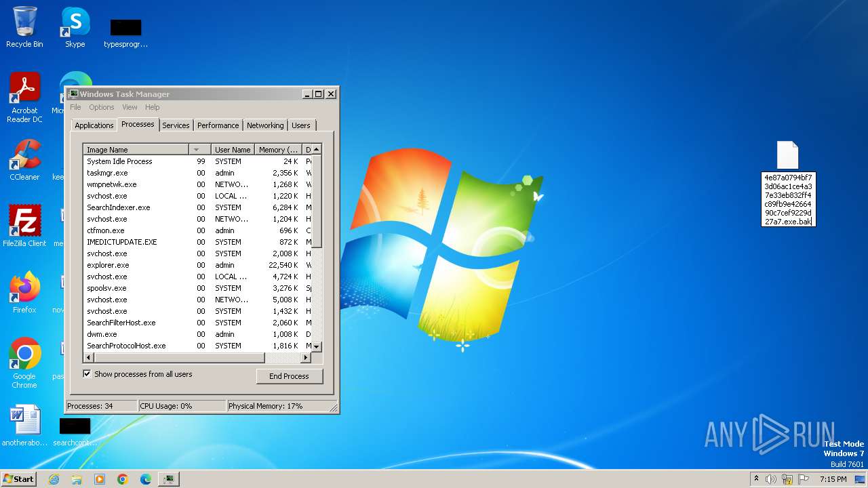Screen dimensions: 868x488
Task: Select the taskmgr.exe process row
Action: [x=197, y=173]
